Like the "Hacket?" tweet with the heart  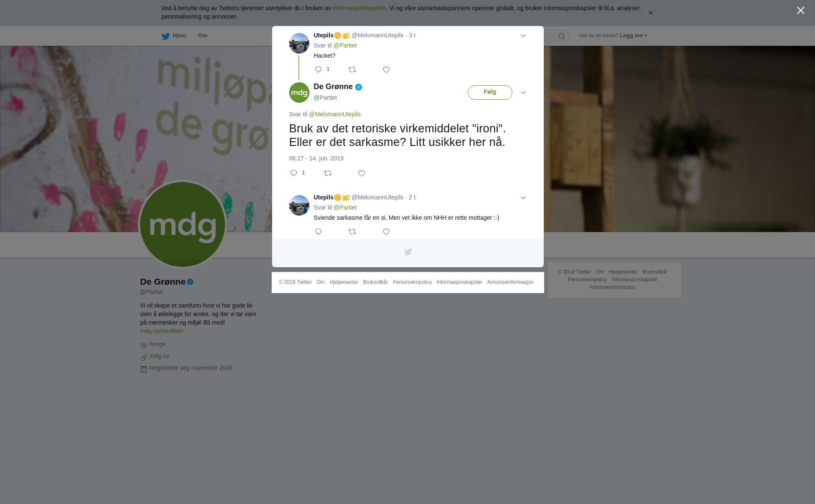386,70
